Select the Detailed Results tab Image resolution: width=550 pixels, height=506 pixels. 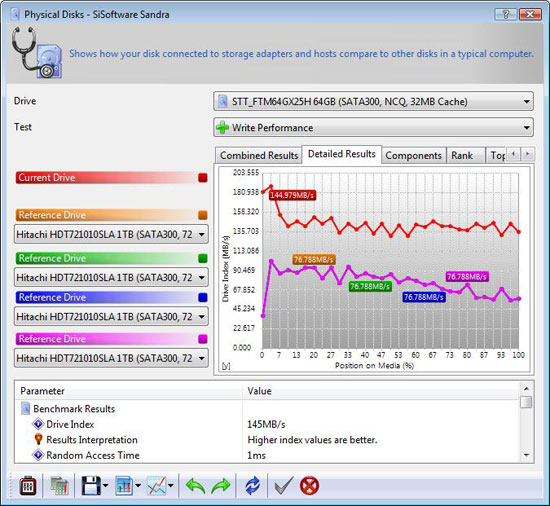tap(342, 154)
